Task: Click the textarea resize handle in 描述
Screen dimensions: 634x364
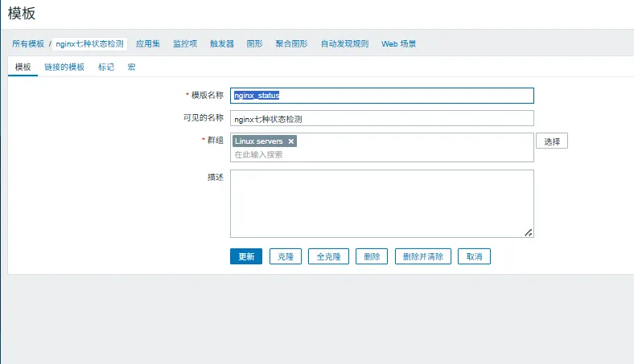Action: point(529,232)
